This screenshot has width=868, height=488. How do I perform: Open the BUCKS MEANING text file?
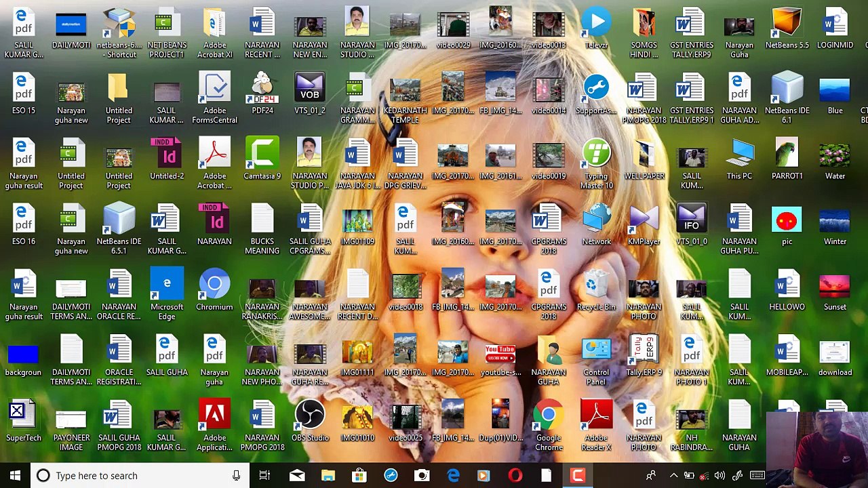point(262,228)
